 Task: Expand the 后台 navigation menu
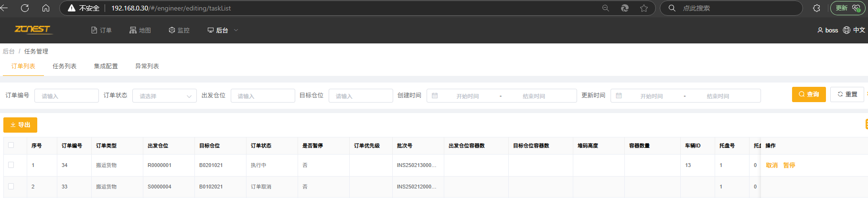click(222, 30)
